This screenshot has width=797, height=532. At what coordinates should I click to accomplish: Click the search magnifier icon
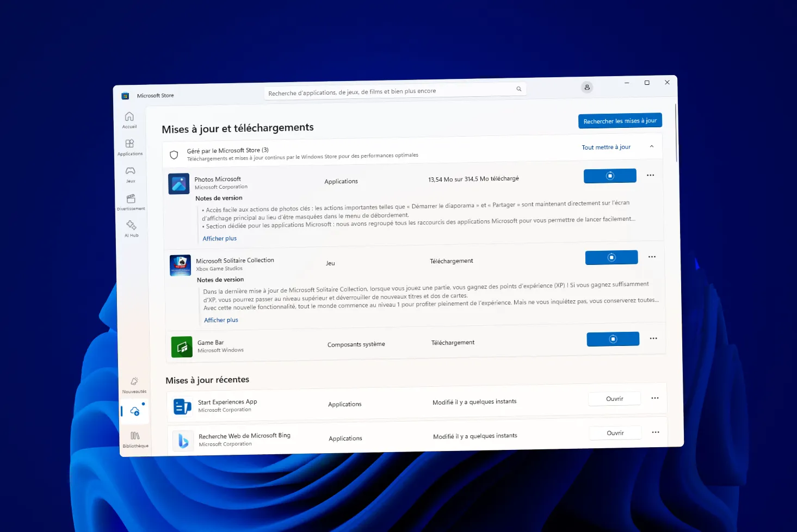519,89
